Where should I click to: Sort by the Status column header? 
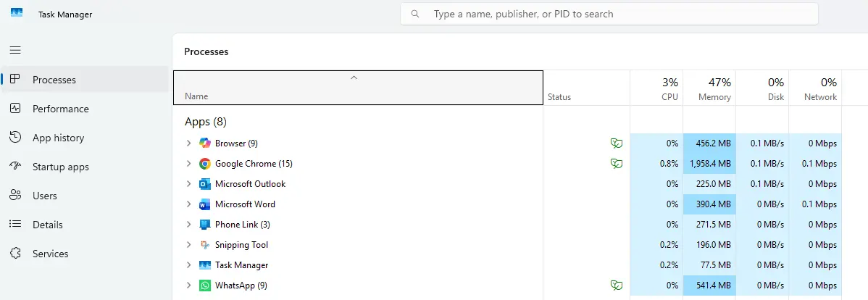point(587,88)
